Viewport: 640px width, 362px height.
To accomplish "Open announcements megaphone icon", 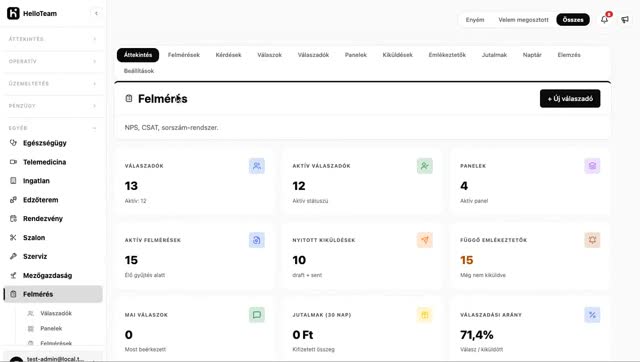I will 625,19.
